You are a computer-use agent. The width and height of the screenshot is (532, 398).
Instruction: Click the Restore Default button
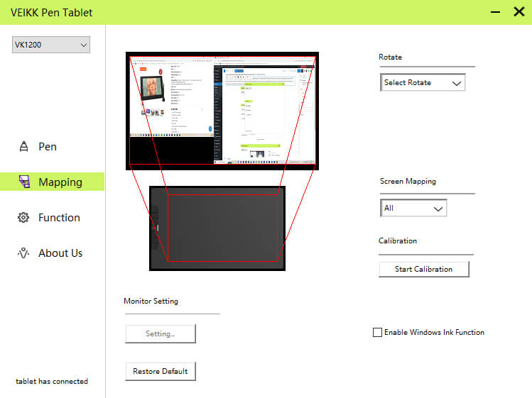coord(160,371)
